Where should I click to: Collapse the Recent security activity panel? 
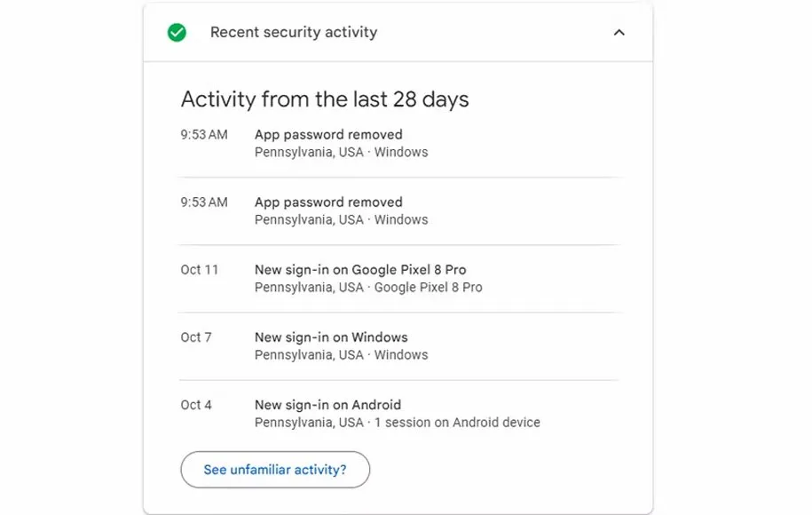[619, 33]
